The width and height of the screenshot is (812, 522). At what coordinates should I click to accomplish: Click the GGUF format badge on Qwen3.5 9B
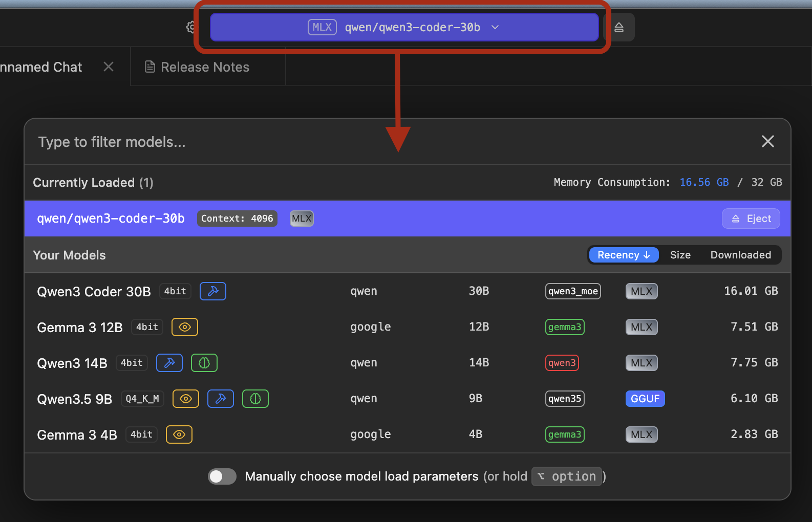click(x=645, y=399)
